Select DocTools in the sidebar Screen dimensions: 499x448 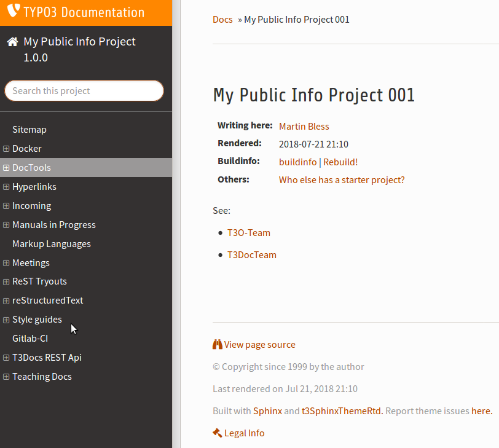click(x=31, y=168)
